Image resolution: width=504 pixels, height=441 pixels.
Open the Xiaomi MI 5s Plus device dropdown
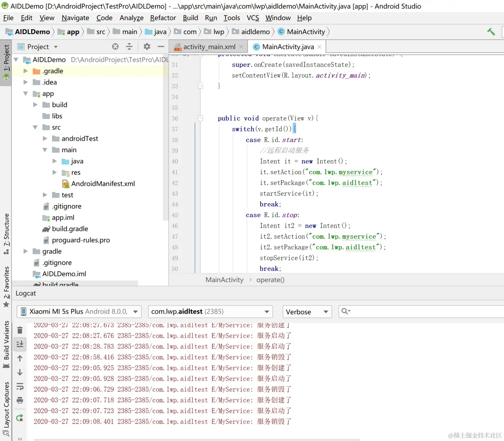click(x=79, y=312)
